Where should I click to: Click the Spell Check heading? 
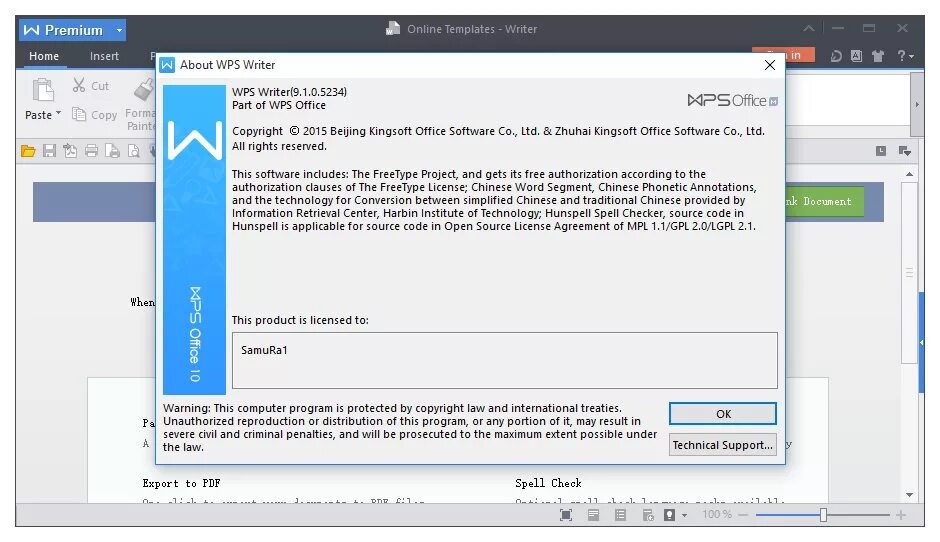point(548,483)
